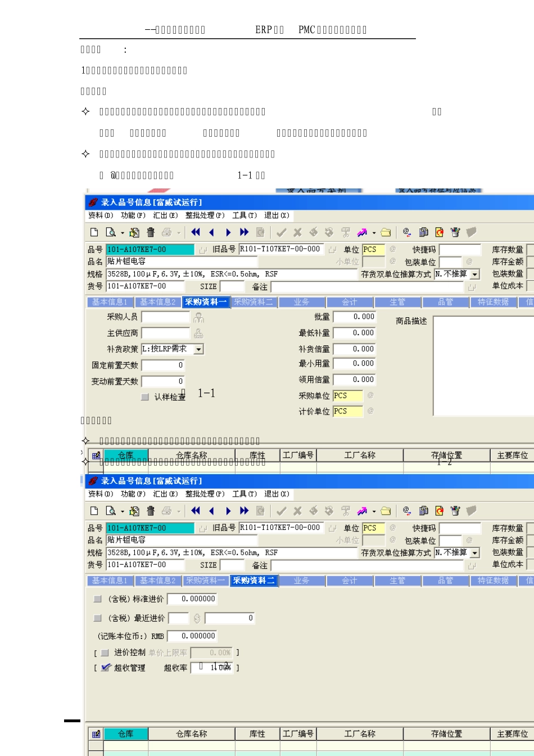Click 采购单位 PCS field
534x756 pixels.
click(x=348, y=396)
